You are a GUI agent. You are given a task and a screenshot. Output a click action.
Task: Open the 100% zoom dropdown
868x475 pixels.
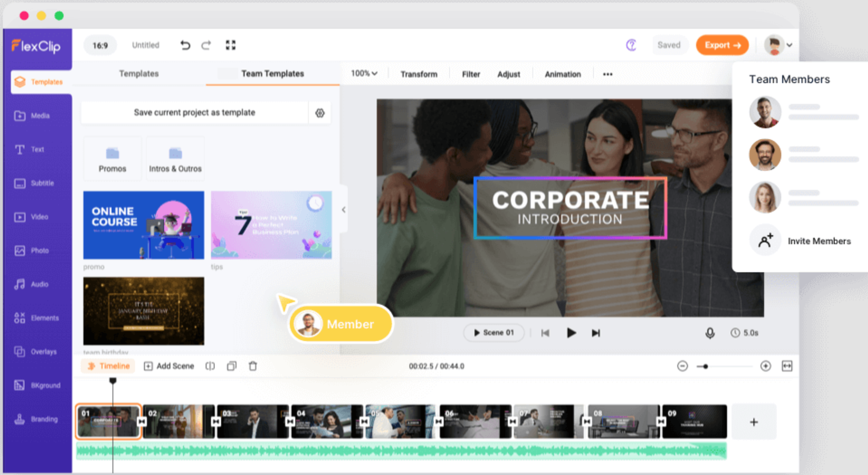(364, 73)
